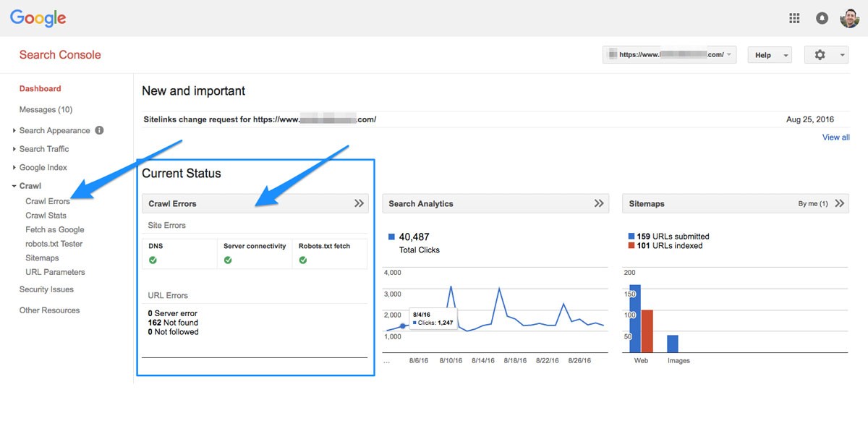Viewport: 868px width, 442px height.
Task: Click the Server connectivity status checkmark
Action: point(229,260)
